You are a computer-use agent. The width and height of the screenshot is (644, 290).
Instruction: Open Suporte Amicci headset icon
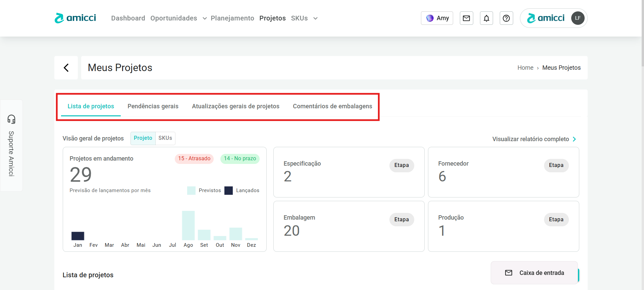(11, 119)
